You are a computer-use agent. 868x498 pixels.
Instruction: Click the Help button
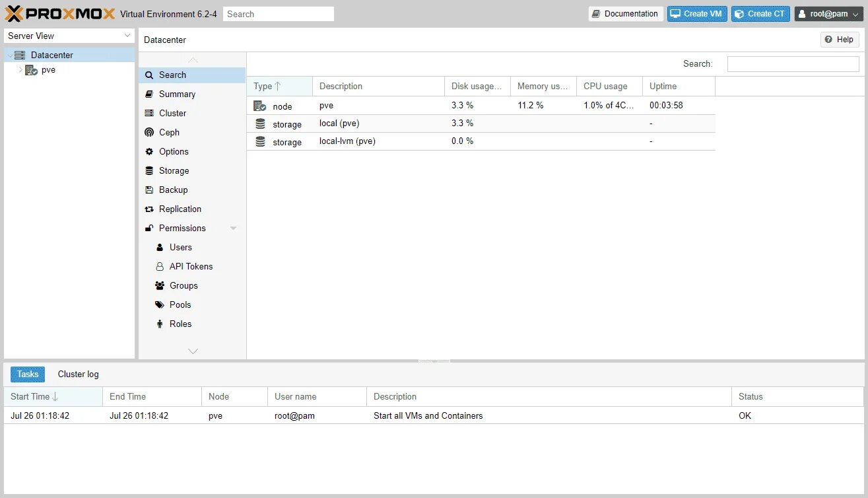pos(840,40)
